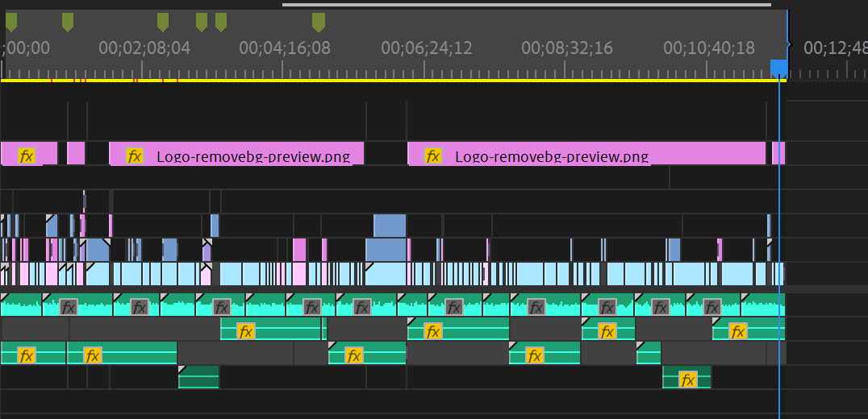Viewport: 868px width, 419px height.
Task: Click the yellow fx badge on the bottom audio track clip
Action: coord(687,380)
